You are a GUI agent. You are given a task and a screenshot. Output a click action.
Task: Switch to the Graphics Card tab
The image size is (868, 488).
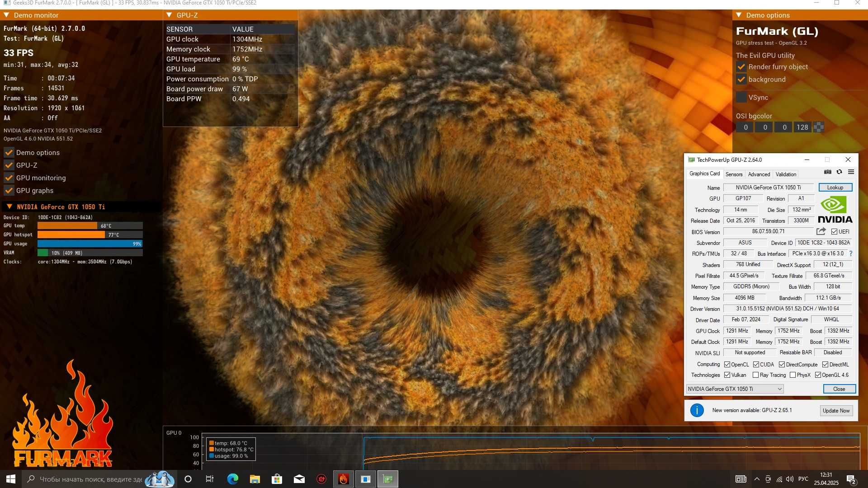[x=704, y=174]
